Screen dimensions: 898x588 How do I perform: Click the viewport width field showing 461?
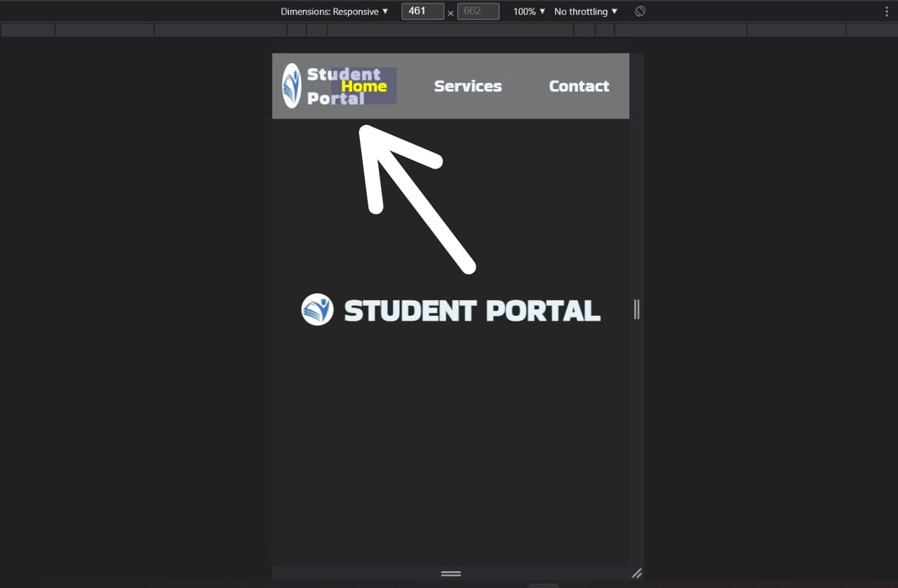click(422, 11)
